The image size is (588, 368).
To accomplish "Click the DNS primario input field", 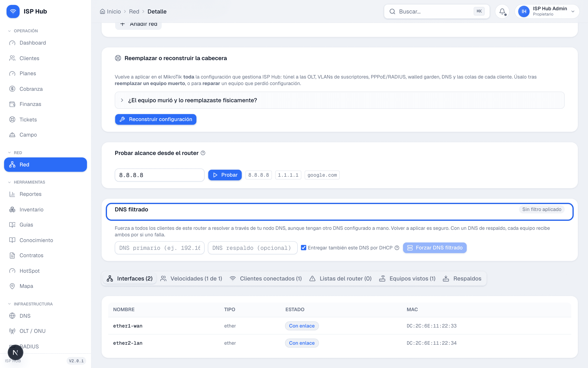I will (x=159, y=248).
